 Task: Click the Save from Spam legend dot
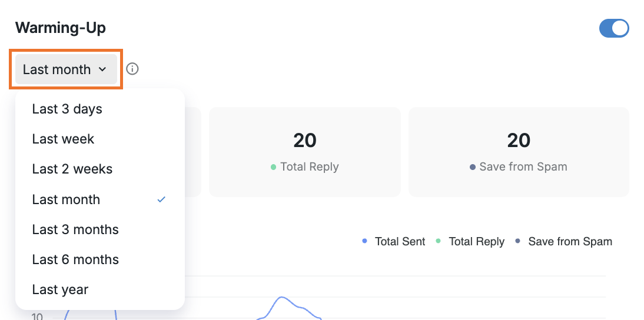[x=518, y=241]
